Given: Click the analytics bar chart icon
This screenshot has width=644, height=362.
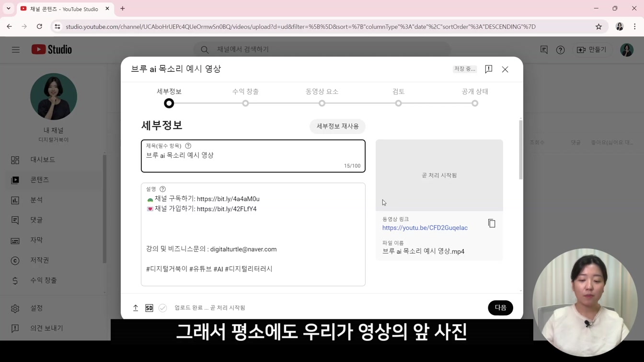Looking at the screenshot, I should [15, 200].
